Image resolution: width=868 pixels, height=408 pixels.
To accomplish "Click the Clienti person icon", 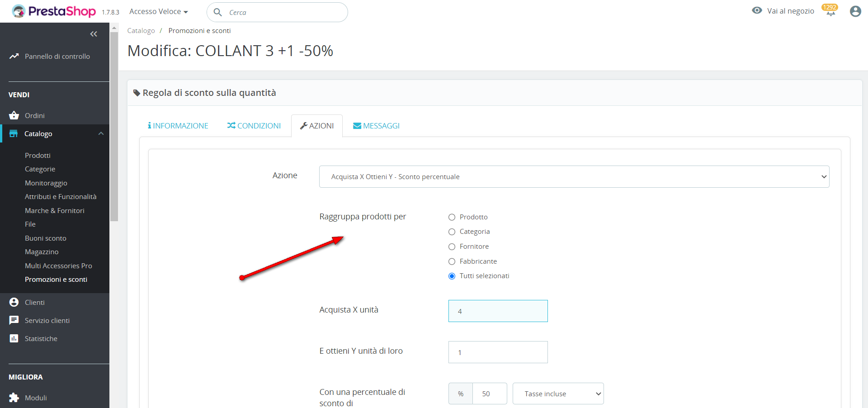I will 14,302.
